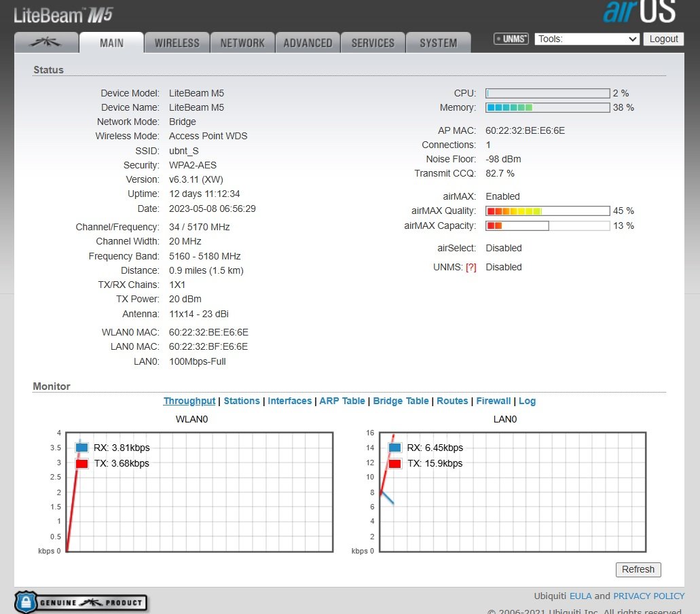Image resolution: width=700 pixels, height=614 pixels.
Task: View the Firewall monitor link
Action: coord(493,401)
